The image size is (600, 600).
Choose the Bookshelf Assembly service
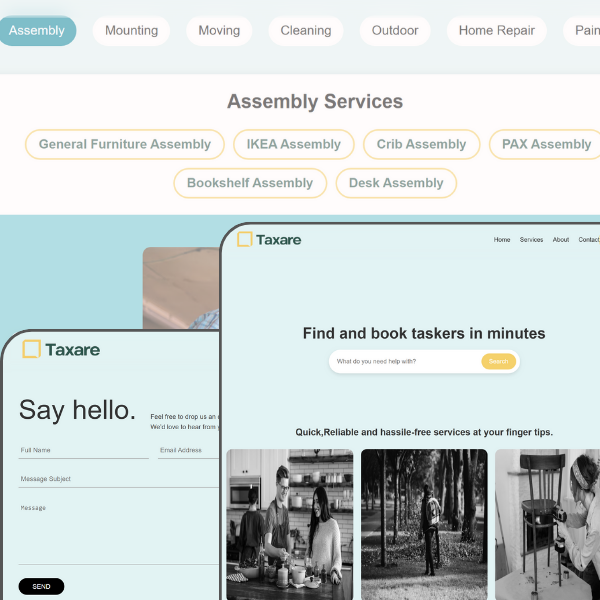point(250,183)
